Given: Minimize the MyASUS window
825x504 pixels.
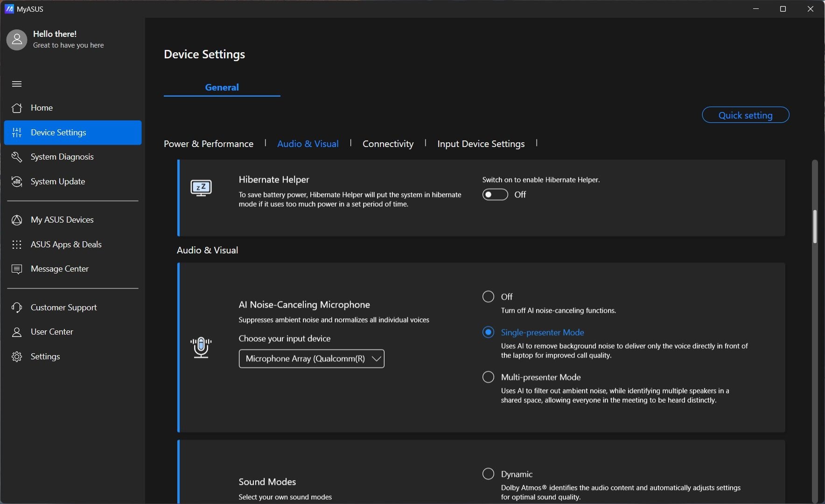Looking at the screenshot, I should point(756,9).
